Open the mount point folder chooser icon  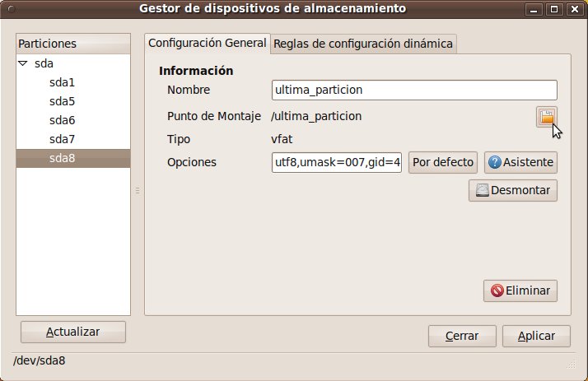(546, 117)
